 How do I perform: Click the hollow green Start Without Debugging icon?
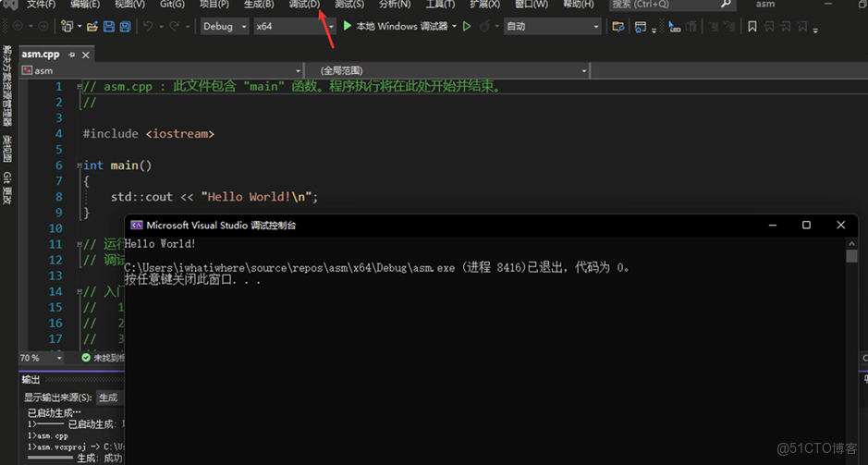tap(467, 26)
